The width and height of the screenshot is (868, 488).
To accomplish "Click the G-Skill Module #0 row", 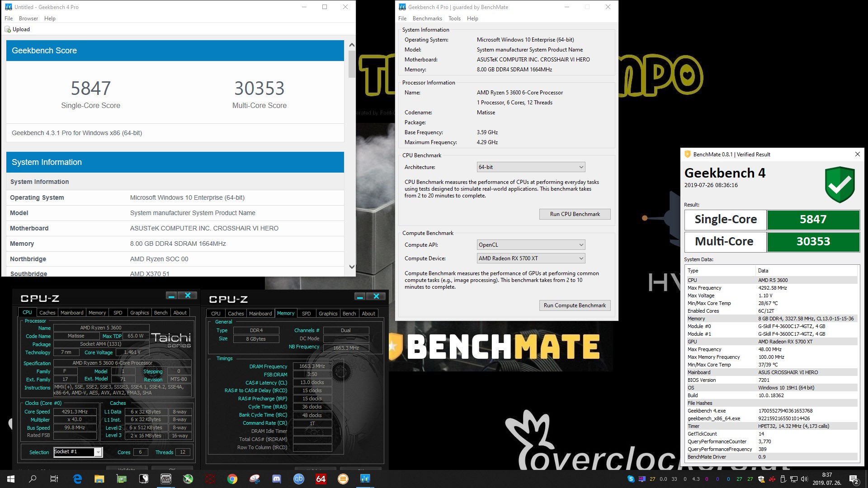I will 771,326.
